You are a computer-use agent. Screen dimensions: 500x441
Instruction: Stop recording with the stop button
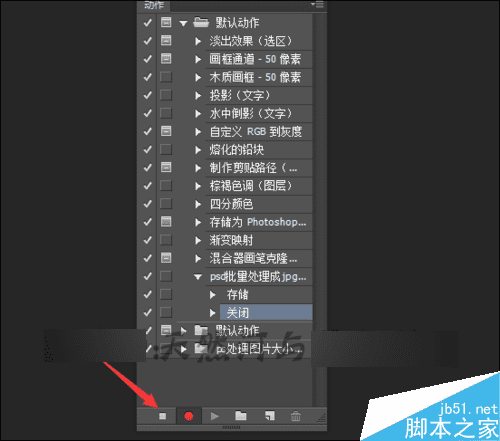(x=163, y=416)
